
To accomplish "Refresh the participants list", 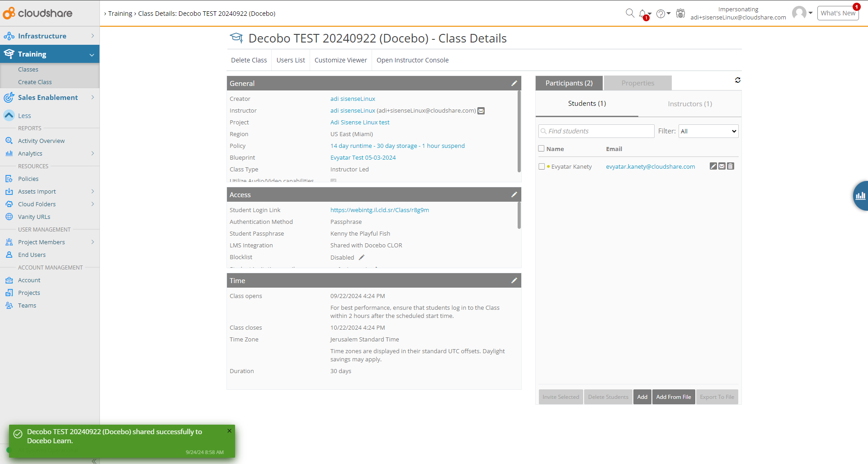I will [738, 80].
